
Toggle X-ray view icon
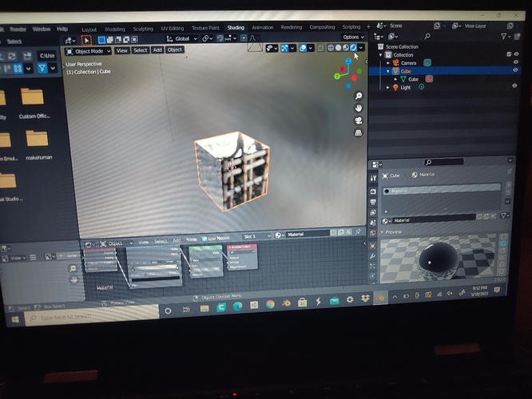[320, 48]
